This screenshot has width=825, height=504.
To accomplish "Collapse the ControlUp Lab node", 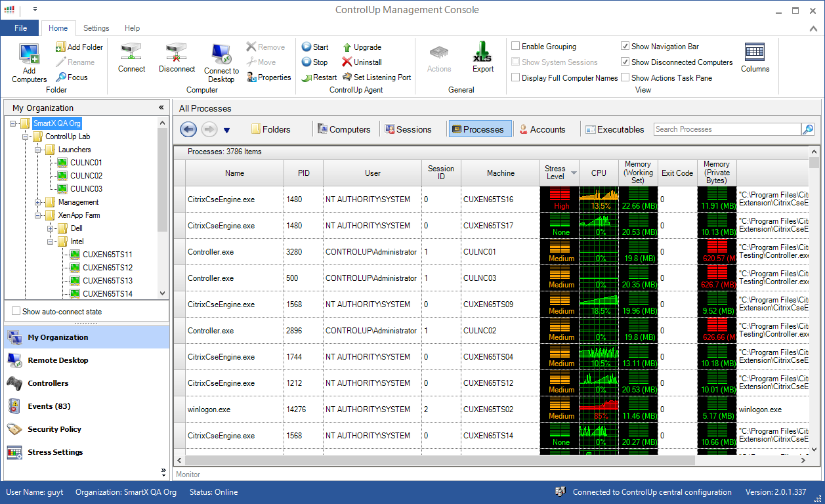I will coord(26,136).
